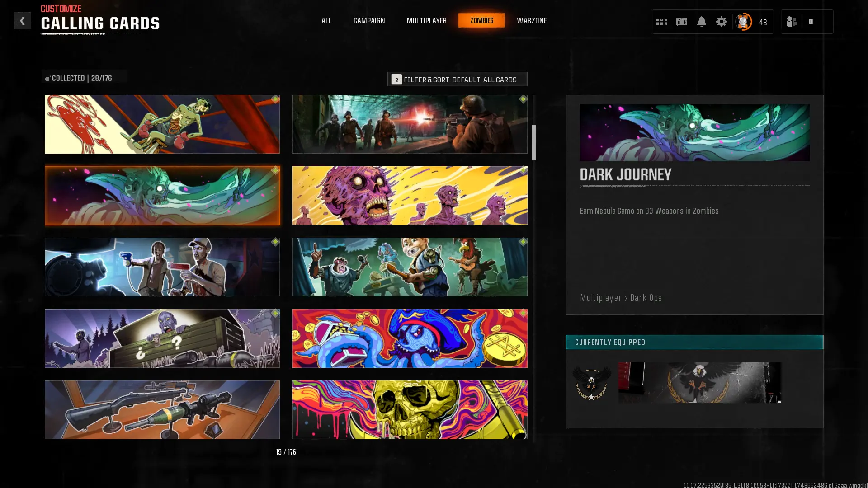Click the Multiplayer › Dark Ops breadcrumb
Viewport: 868px width, 488px height.
[621, 298]
